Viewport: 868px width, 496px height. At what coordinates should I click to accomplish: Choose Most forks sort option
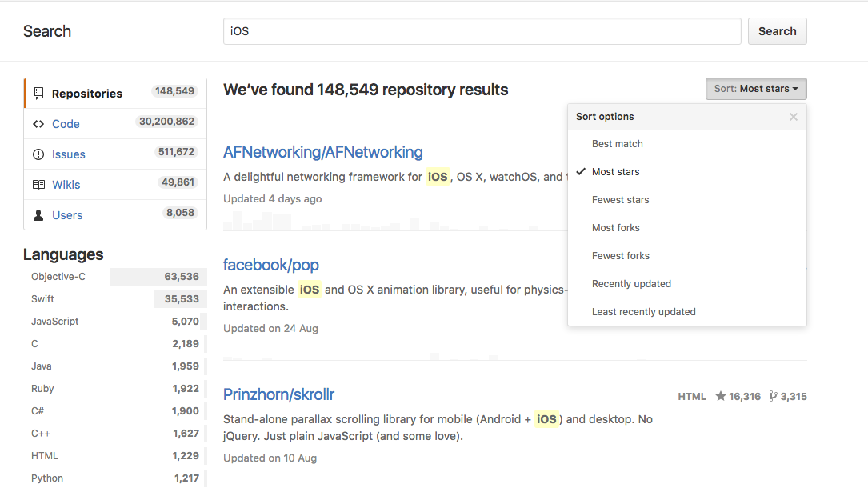point(687,228)
